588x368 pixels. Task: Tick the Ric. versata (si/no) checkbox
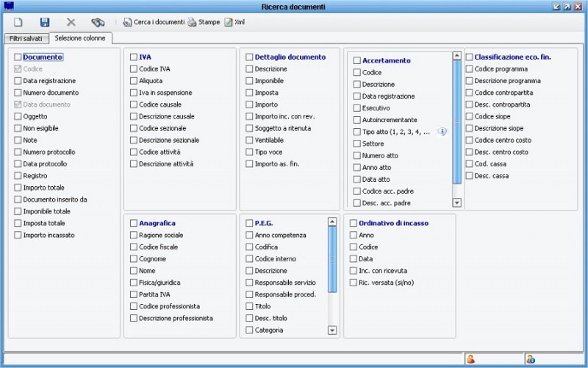coord(354,283)
